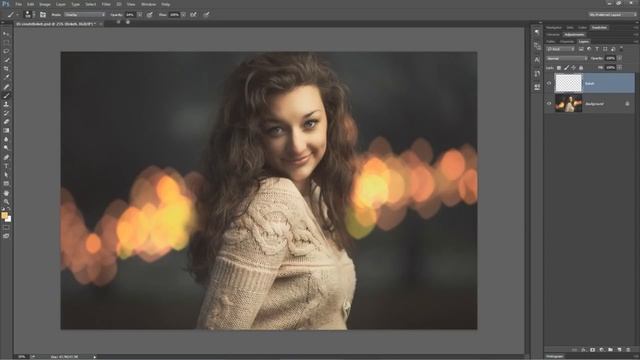Toggle lock all in Layers panel
Screen dimensions: 640x360
(x=581, y=68)
